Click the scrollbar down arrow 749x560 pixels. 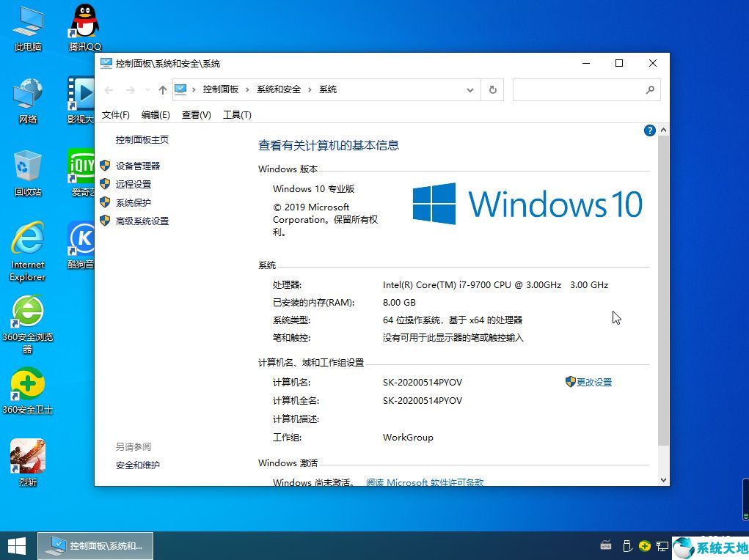pyautogui.click(x=663, y=480)
